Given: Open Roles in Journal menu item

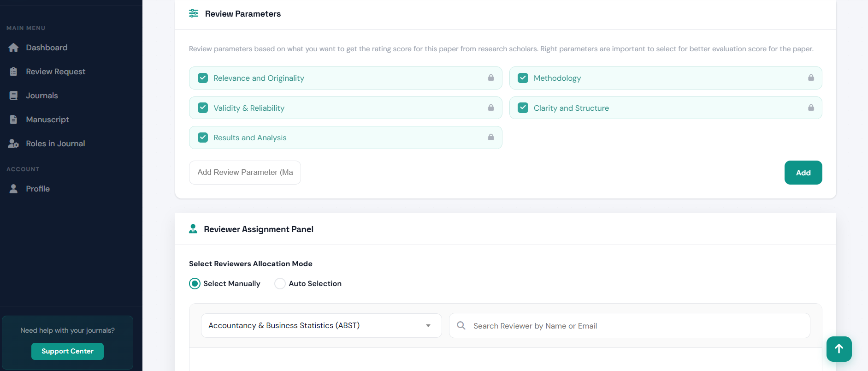Looking at the screenshot, I should [x=55, y=144].
